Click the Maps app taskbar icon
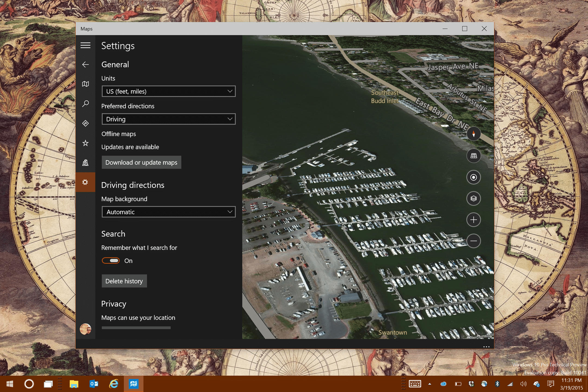The height and width of the screenshot is (392, 588). coord(133,384)
